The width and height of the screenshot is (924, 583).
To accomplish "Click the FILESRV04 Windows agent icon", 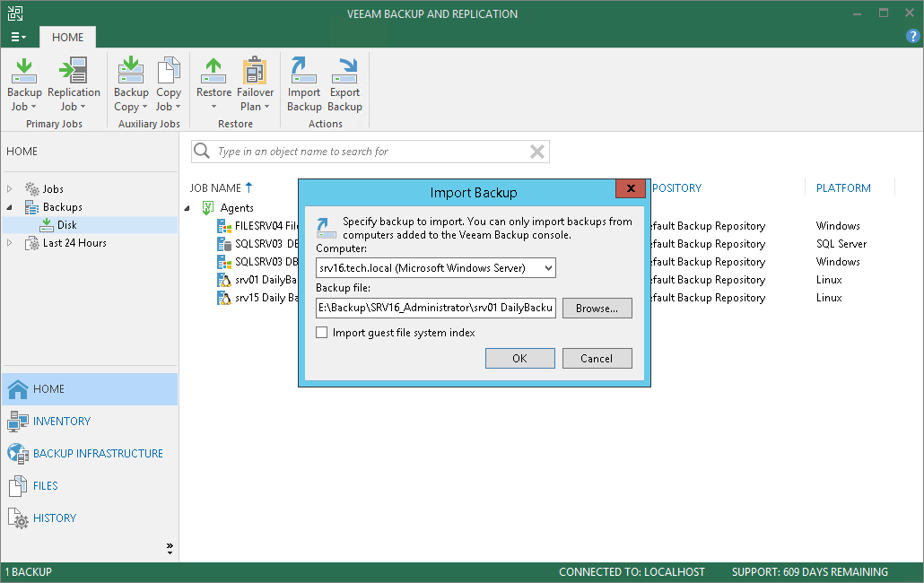I will (224, 225).
